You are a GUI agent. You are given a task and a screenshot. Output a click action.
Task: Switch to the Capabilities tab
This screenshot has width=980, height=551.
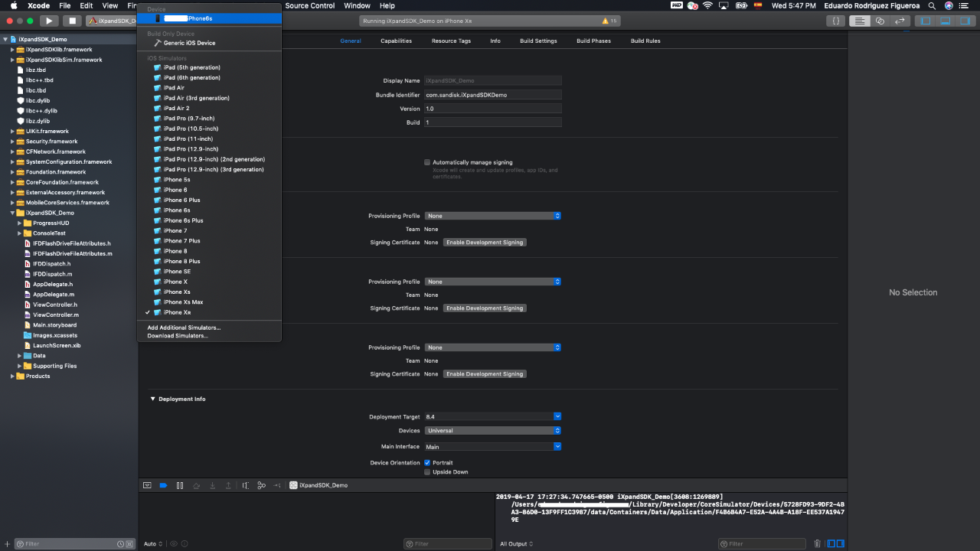pos(396,41)
